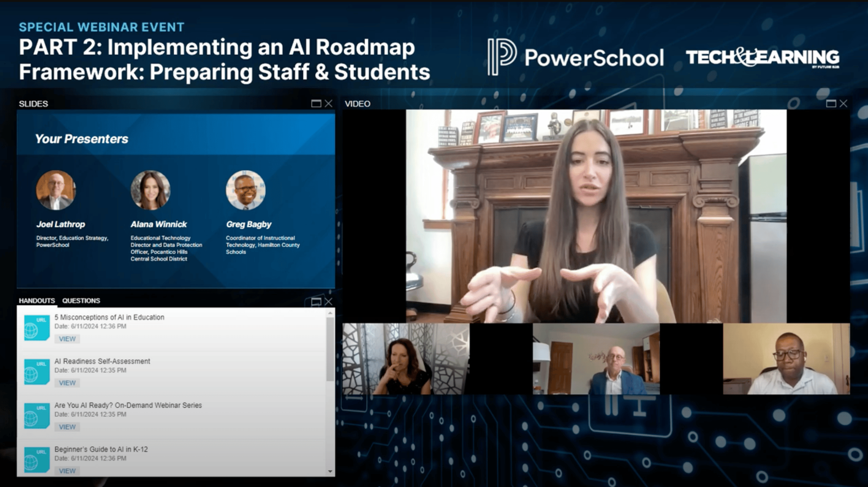The height and width of the screenshot is (487, 868).
Task: Select the video thumbnail of man with glasses
Action: pyautogui.click(x=786, y=359)
